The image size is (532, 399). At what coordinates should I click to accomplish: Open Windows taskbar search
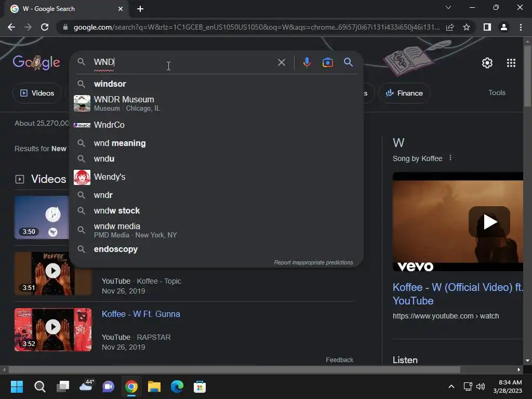pos(39,387)
